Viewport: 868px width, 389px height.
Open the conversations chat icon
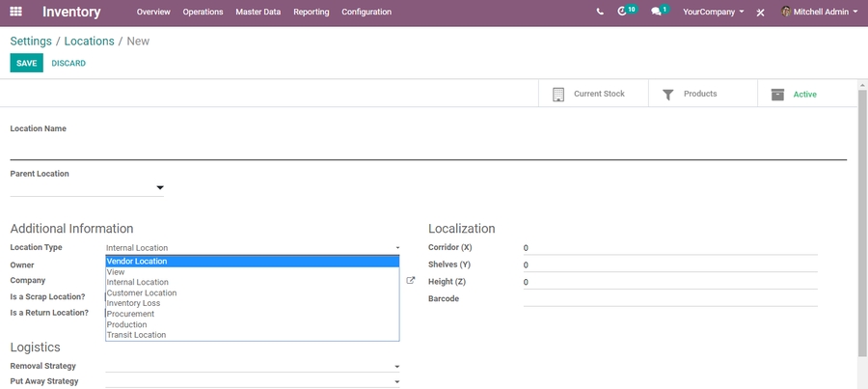pyautogui.click(x=657, y=12)
